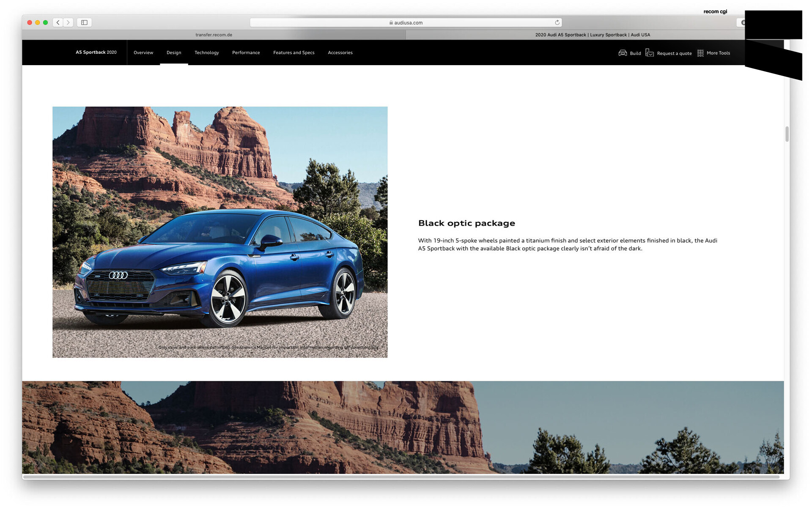Go back with the browser back arrow

(x=58, y=22)
